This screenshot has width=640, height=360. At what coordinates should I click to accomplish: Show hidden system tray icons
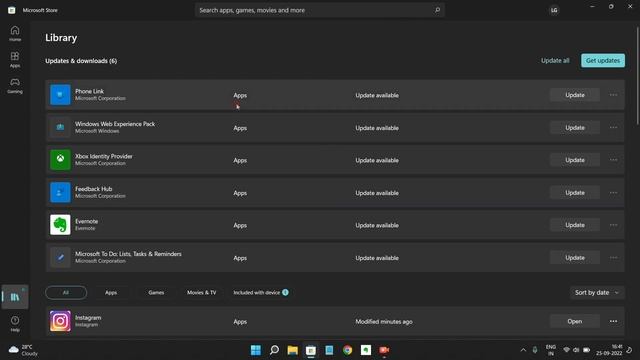pyautogui.click(x=523, y=350)
